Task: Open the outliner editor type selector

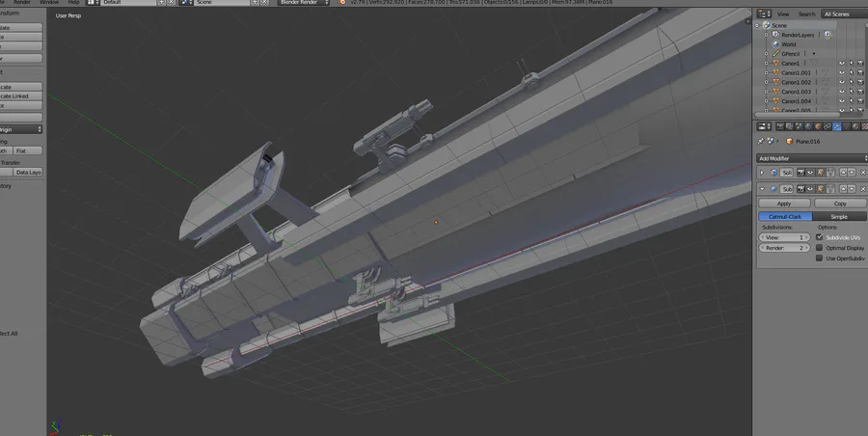Action: coord(764,14)
